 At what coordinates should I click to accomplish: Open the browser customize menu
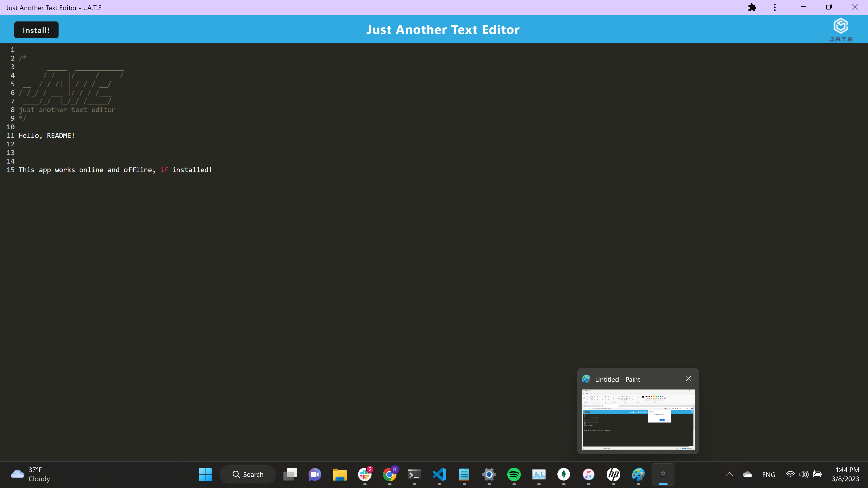(x=774, y=7)
